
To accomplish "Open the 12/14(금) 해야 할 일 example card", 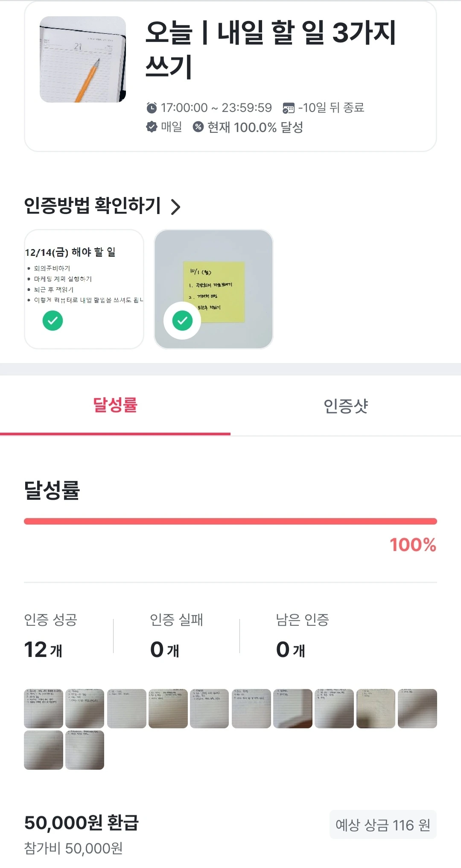I will click(x=84, y=289).
